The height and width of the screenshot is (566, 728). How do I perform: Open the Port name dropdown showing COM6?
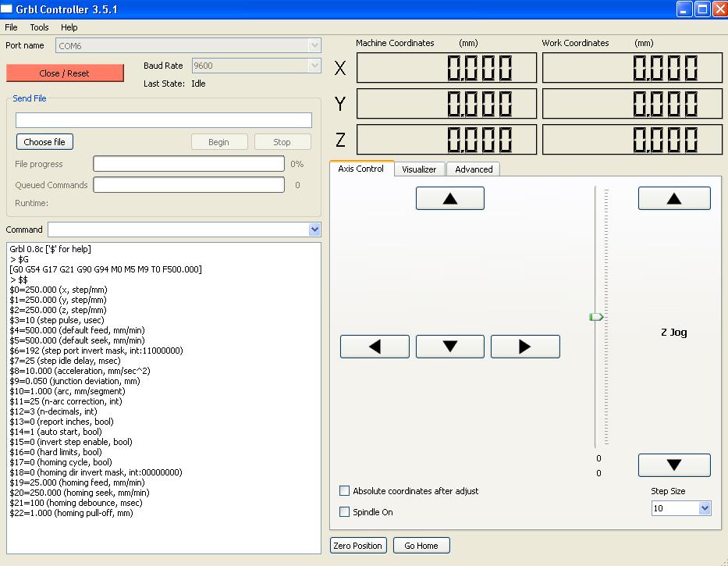click(188, 45)
